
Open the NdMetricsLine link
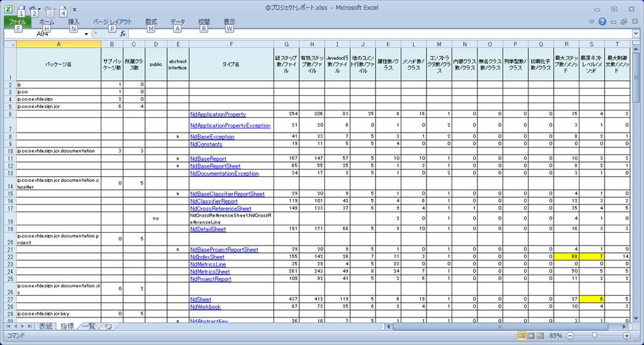click(208, 264)
